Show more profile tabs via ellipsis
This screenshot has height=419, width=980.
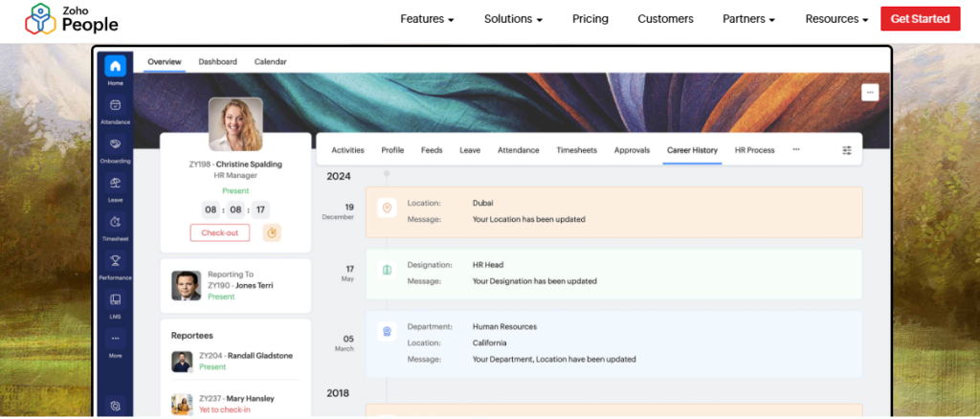pos(796,150)
